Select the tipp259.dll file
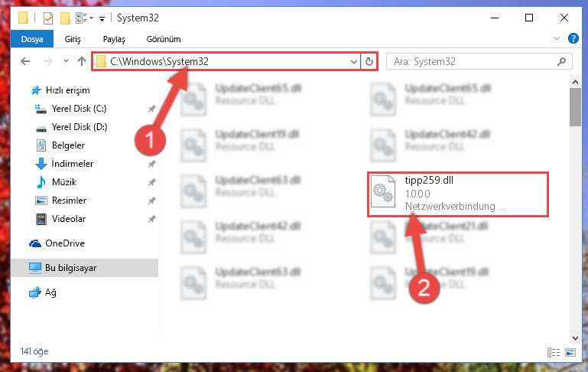This screenshot has height=372, width=588. point(458,194)
